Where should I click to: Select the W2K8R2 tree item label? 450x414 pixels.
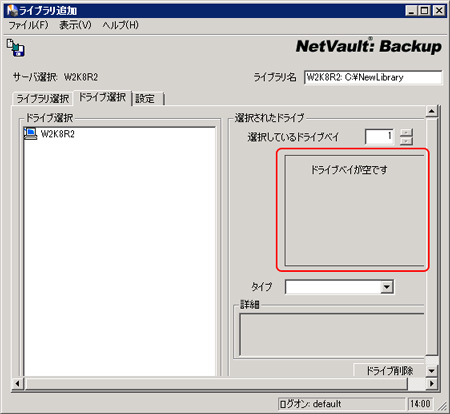click(58, 134)
